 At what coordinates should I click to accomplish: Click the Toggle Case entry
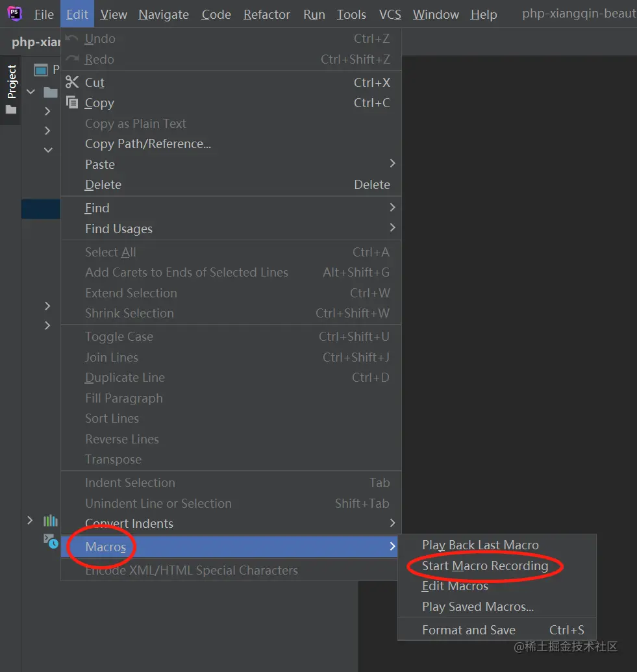pos(231,336)
